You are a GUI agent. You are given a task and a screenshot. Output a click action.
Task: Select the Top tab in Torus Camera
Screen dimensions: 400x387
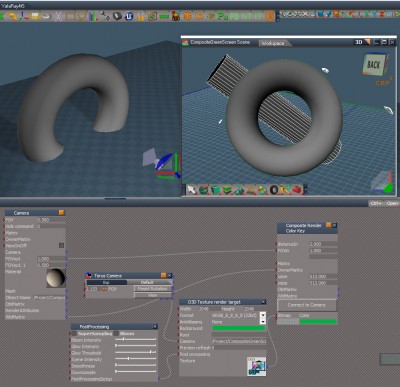106,282
